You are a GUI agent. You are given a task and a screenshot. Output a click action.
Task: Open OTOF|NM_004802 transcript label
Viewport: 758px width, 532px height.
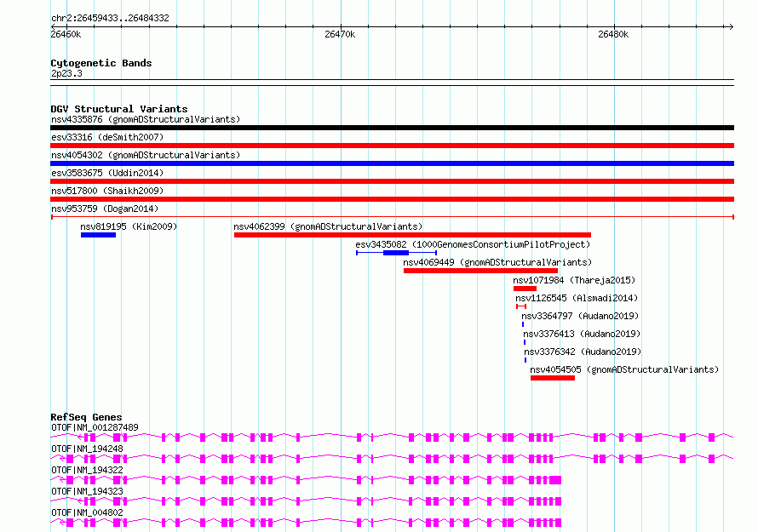tap(87, 512)
